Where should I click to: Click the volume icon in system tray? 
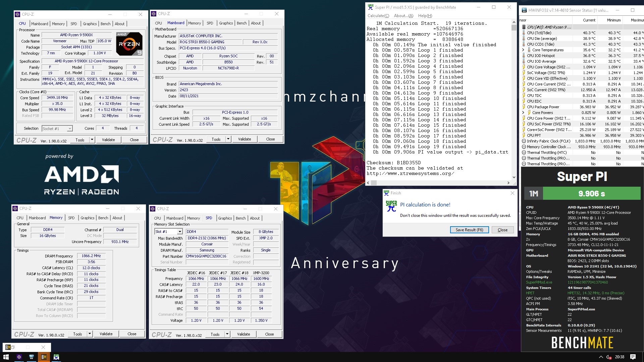tap(609, 357)
